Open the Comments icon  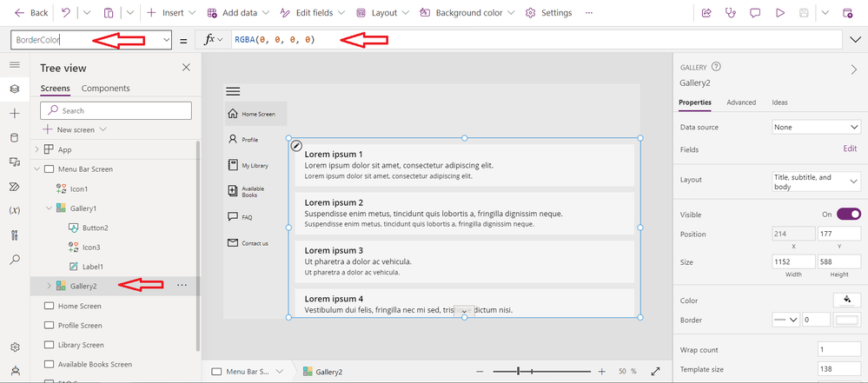[754, 13]
